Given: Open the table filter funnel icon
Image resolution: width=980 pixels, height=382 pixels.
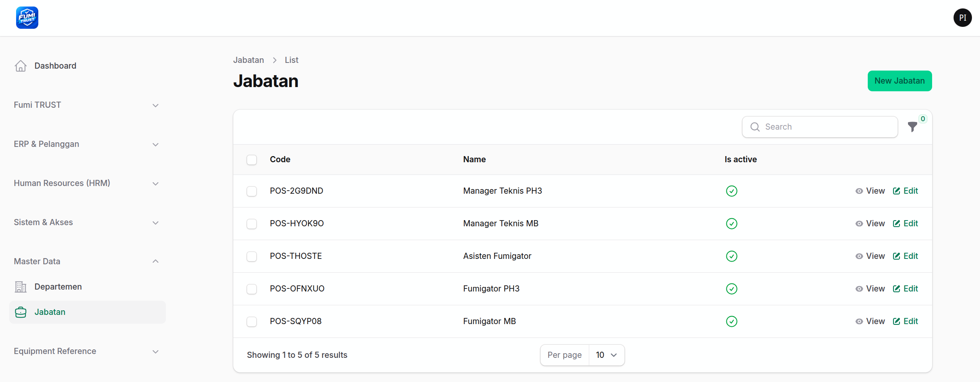Looking at the screenshot, I should click(x=913, y=127).
